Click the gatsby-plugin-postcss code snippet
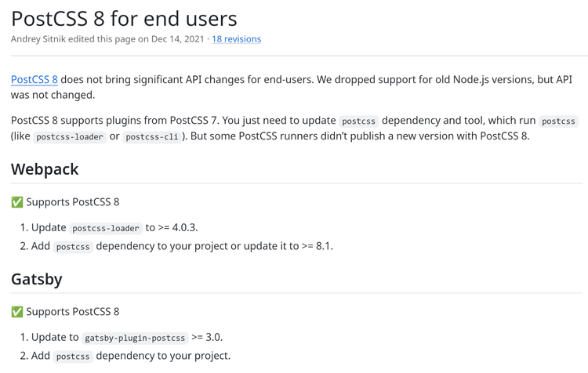 point(135,338)
